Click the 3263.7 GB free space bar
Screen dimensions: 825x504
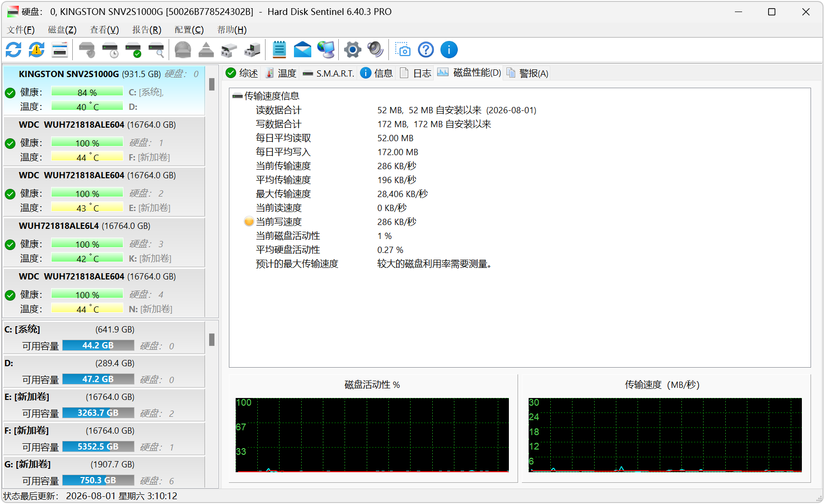click(x=98, y=413)
